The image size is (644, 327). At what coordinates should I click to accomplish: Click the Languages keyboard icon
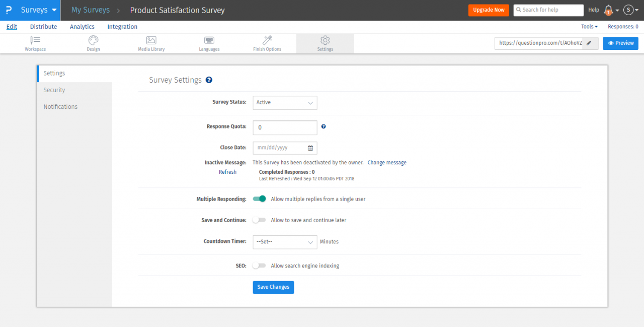tap(209, 40)
